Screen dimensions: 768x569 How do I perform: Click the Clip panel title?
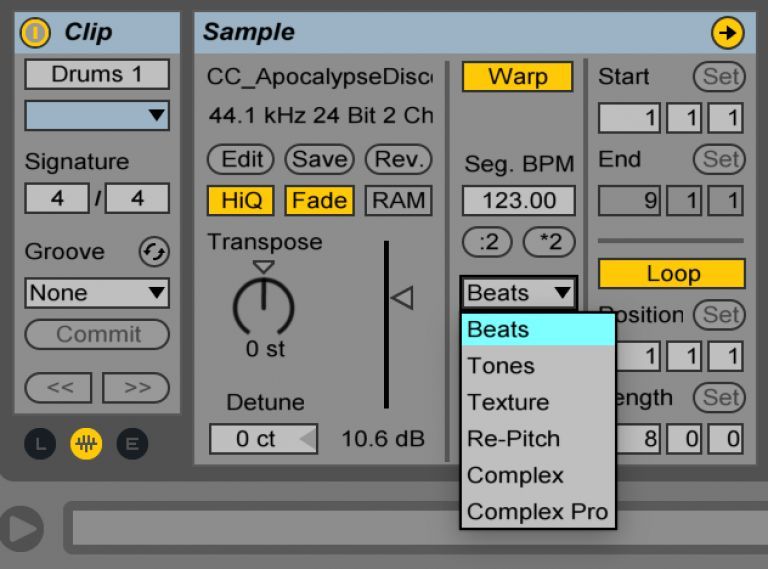(x=88, y=32)
